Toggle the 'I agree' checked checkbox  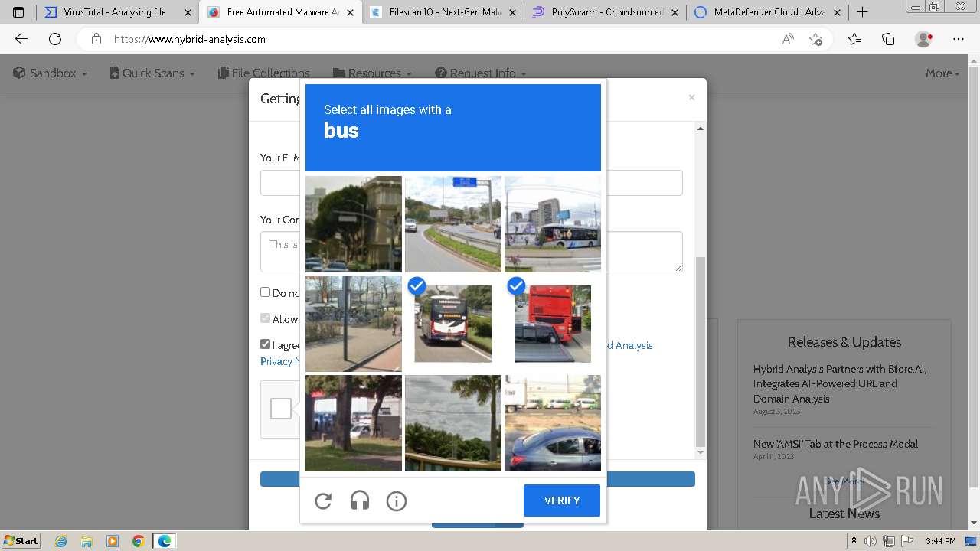pyautogui.click(x=265, y=344)
